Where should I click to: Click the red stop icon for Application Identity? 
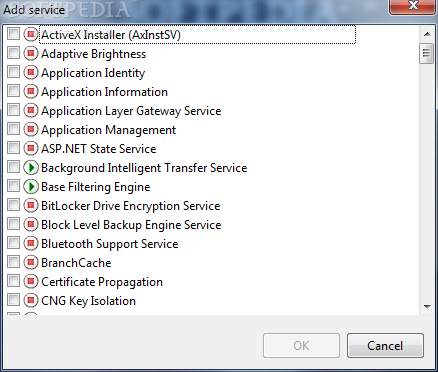pos(31,72)
